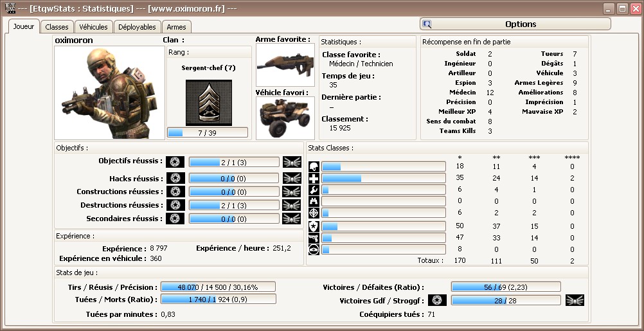The image size is (644, 331).
Task: Click the soldier helmet class icon
Action: click(314, 166)
